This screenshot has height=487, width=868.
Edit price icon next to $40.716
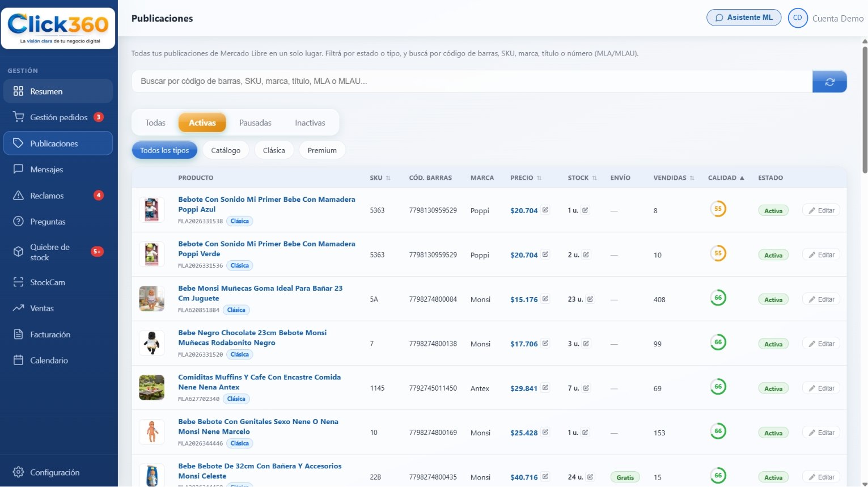545,477
